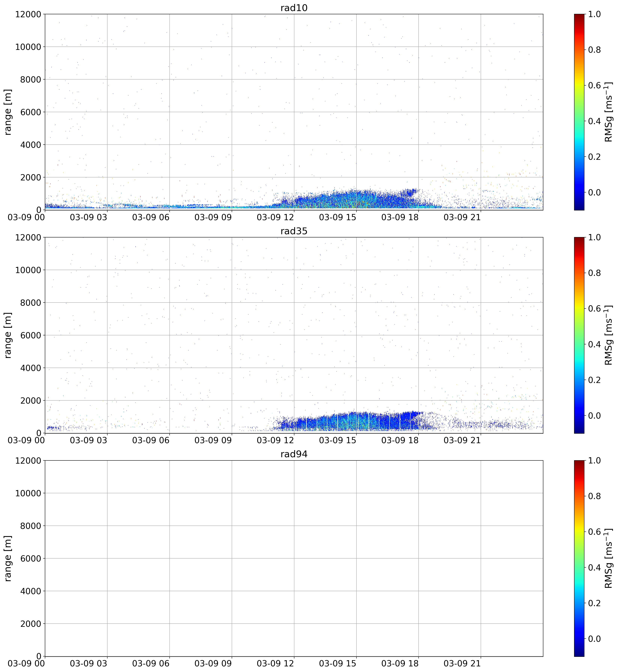Image resolution: width=618 pixels, height=672 pixels.
Task: Click the 0.0 tick on rad10 colorbar
Action: 595,192
